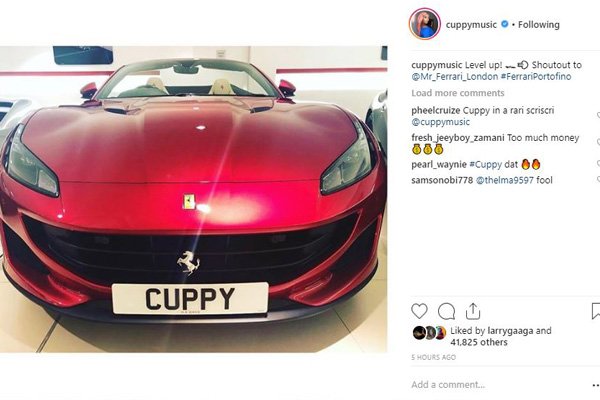Screen dimensions: 600x400
Task: Visit the @thelma9597 mentioned profile
Action: 504,180
